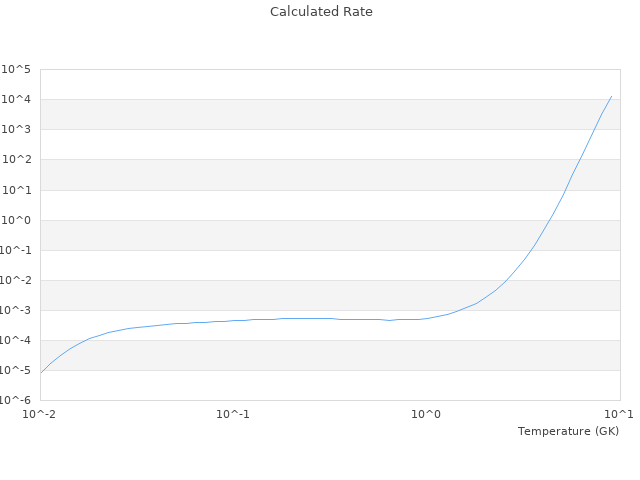Click the 10^1 x-axis tick label at right end

pos(619,414)
